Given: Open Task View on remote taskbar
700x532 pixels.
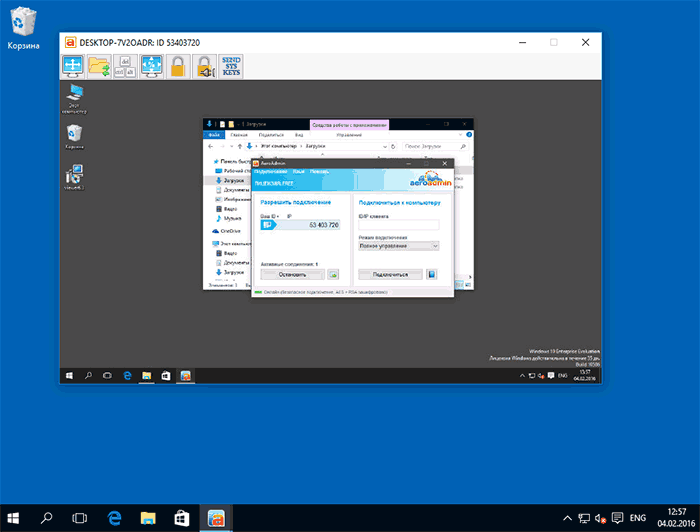Looking at the screenshot, I should tap(108, 376).
